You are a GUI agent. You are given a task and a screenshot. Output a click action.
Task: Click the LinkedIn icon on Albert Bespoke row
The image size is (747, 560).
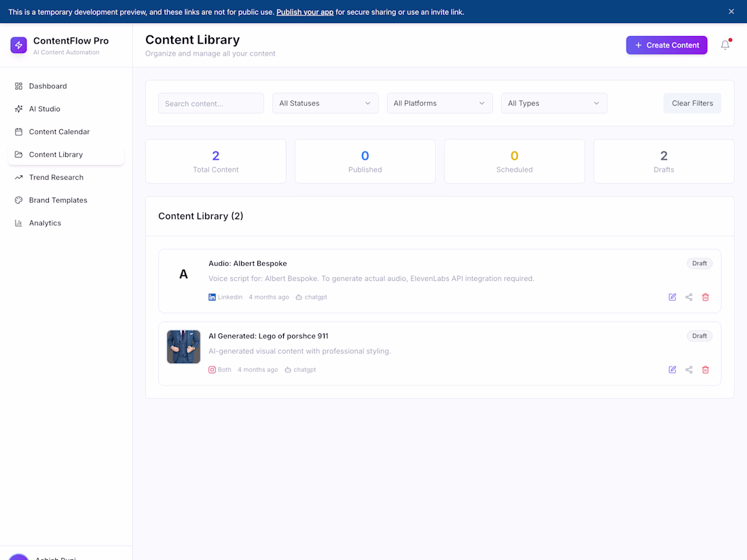click(212, 297)
